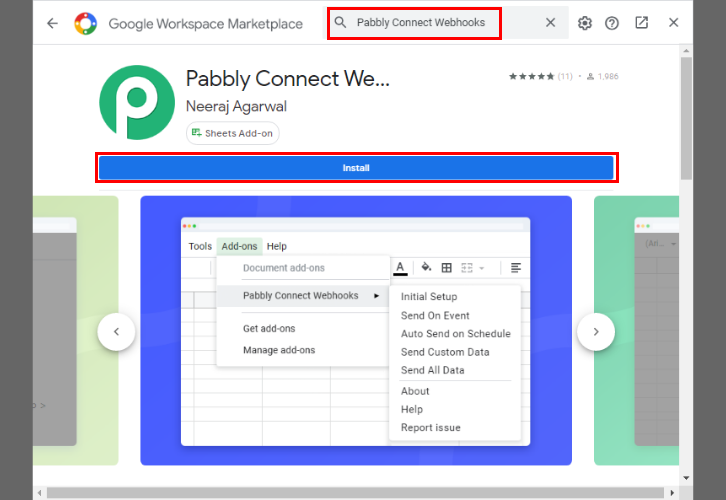Click the Sheets Add-on chip
The image size is (726, 500).
coord(232,133)
